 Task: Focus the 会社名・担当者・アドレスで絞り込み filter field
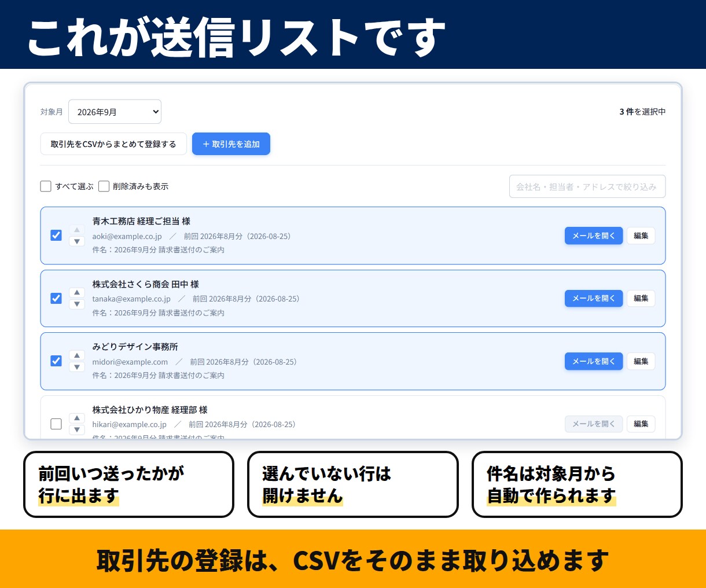587,186
